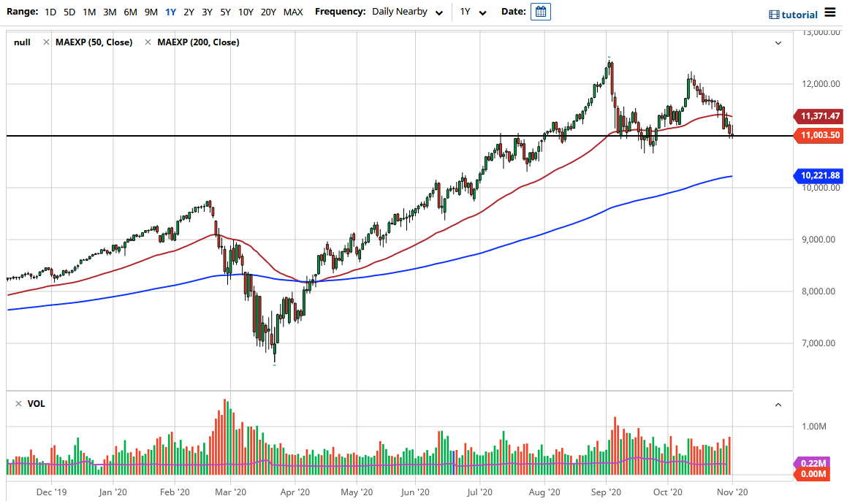Open the date picker calendar icon
847x504 pixels.
[x=540, y=12]
